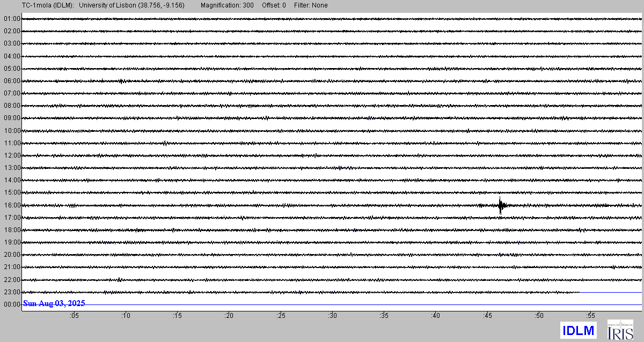Click the 21:00 hour label
This screenshot has width=644, height=342.
[x=12, y=267]
